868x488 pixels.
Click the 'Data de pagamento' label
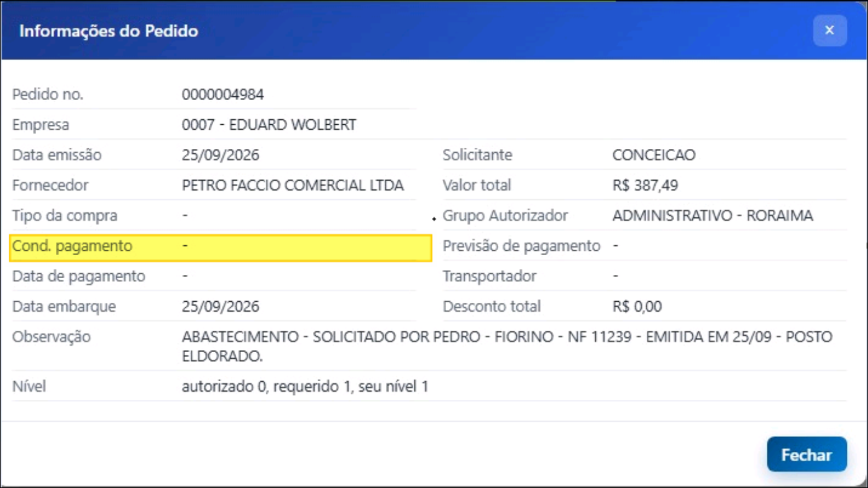pyautogui.click(x=79, y=276)
